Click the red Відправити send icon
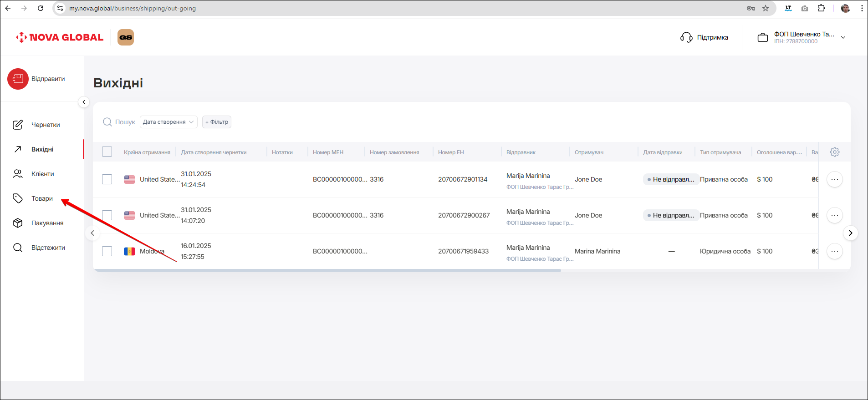 pyautogui.click(x=18, y=79)
